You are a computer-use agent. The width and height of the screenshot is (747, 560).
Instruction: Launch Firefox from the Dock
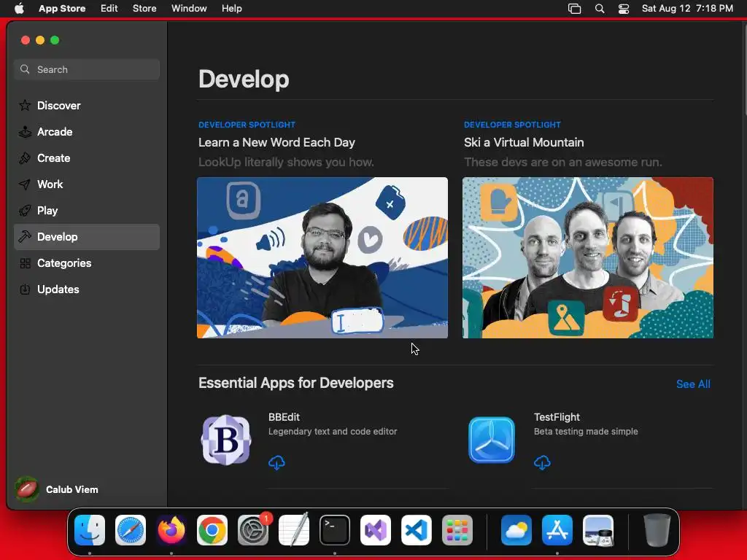tap(171, 530)
